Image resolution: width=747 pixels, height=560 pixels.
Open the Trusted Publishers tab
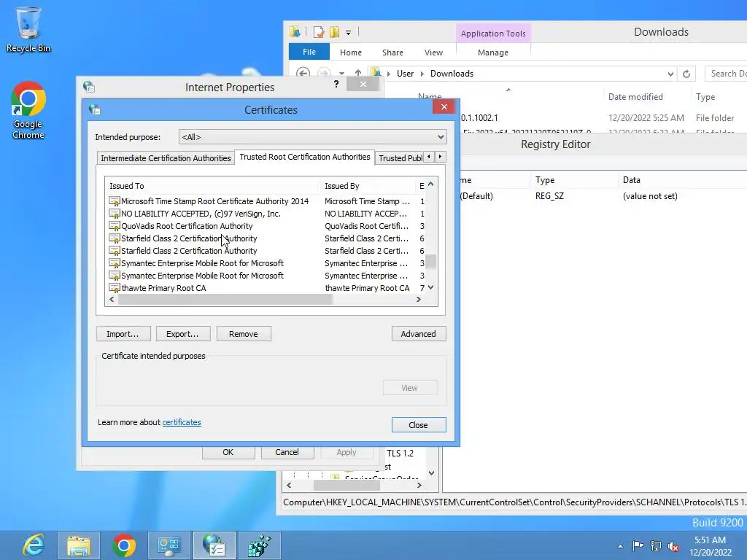[400, 158]
